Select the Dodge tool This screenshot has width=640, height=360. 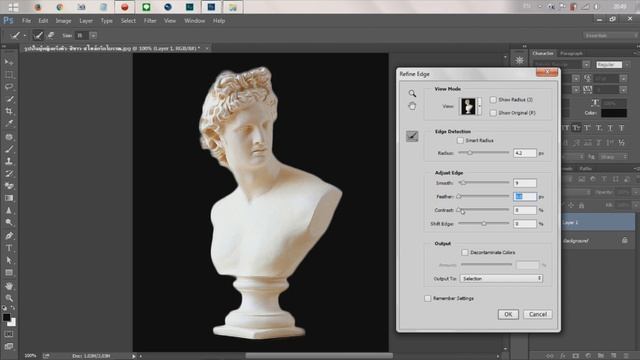(x=9, y=222)
